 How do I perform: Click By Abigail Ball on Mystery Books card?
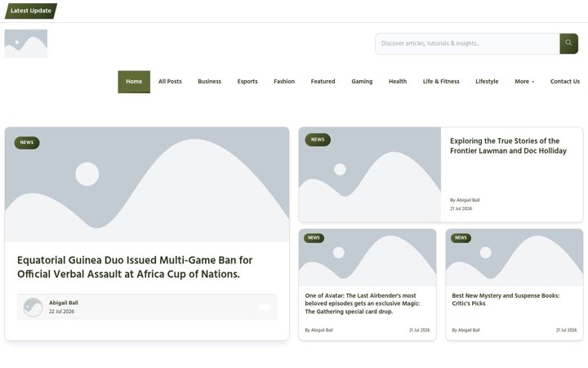point(465,330)
